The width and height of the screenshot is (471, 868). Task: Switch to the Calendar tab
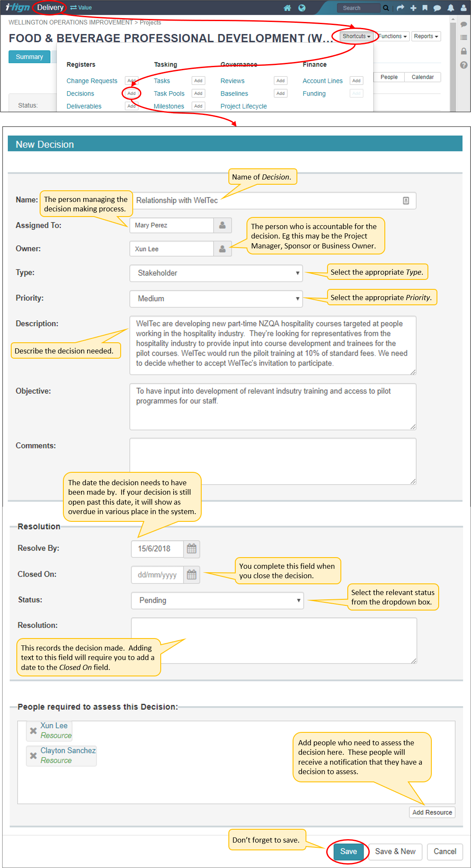423,77
